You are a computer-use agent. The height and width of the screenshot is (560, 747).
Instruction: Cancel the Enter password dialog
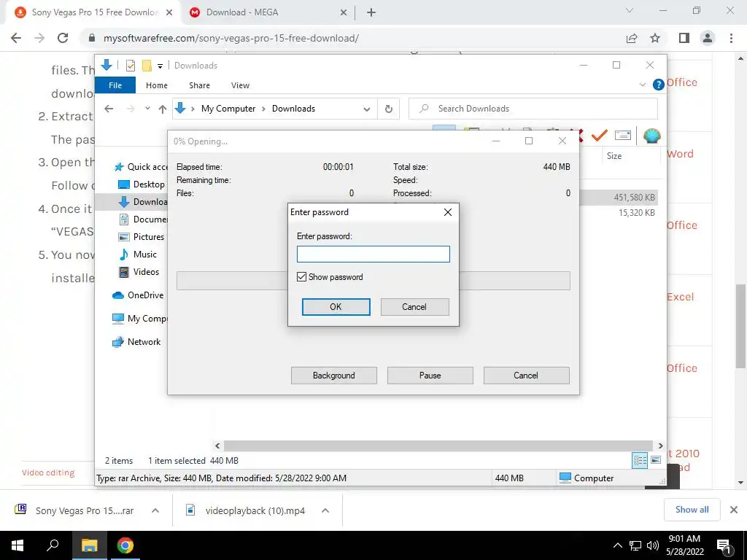(x=414, y=307)
